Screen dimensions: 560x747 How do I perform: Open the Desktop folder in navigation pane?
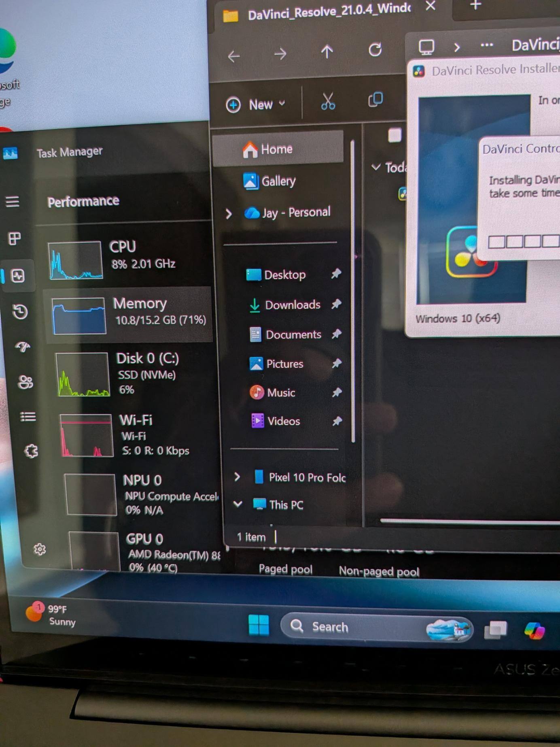coord(276,275)
